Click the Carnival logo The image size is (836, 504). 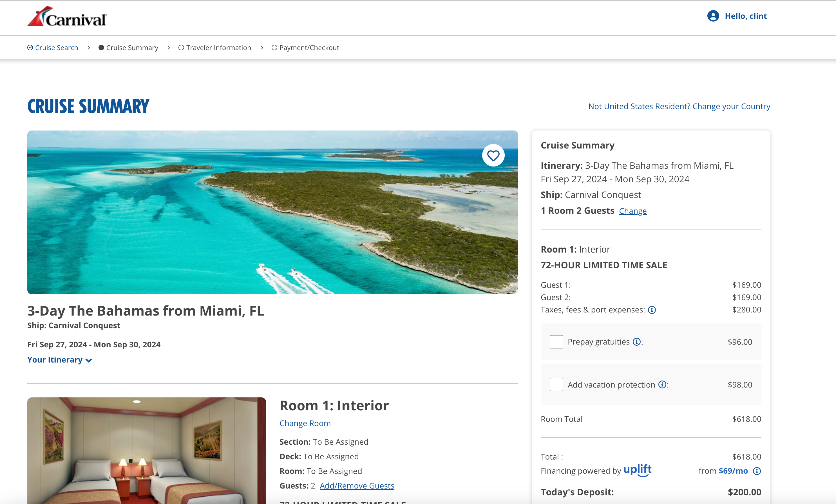(x=67, y=16)
